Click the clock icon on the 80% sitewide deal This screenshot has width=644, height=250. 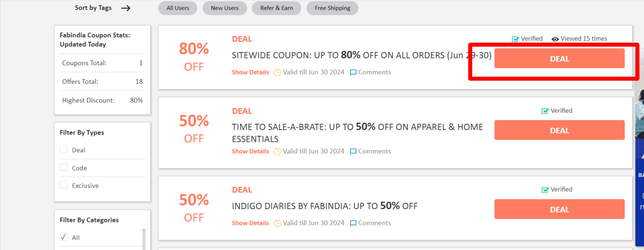click(278, 72)
